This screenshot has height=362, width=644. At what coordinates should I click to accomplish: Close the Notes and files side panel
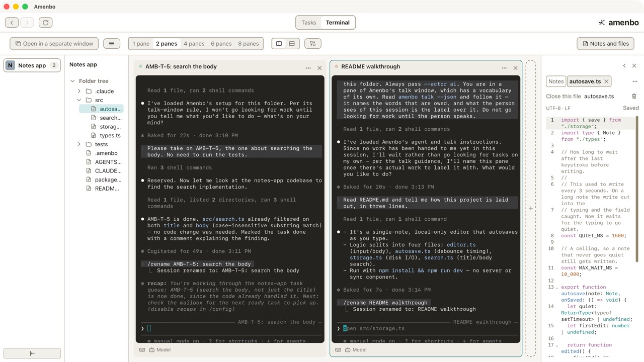(x=634, y=66)
